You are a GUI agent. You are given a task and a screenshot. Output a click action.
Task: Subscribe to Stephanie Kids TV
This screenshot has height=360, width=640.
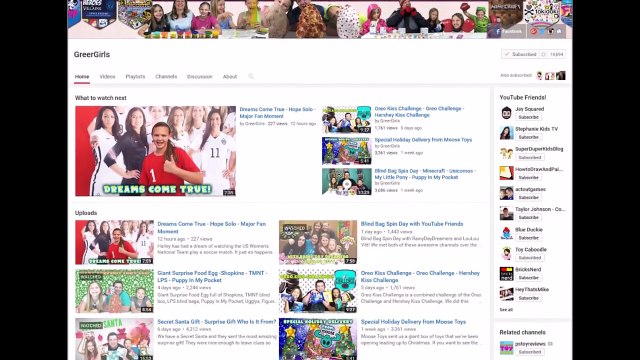[x=529, y=137]
